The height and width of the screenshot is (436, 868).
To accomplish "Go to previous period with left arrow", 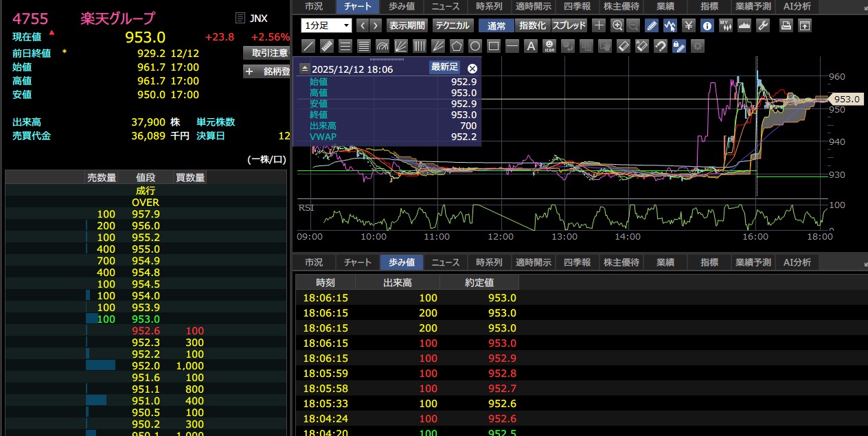I will 363,25.
